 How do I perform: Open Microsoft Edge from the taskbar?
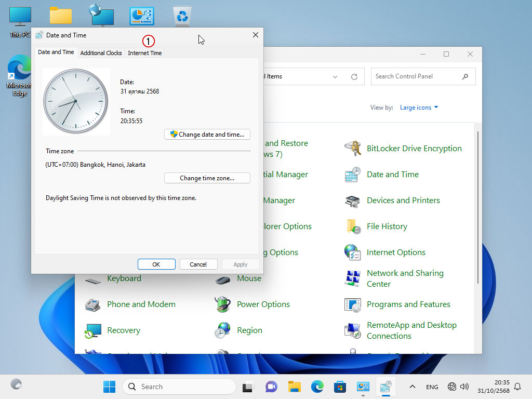point(317,387)
